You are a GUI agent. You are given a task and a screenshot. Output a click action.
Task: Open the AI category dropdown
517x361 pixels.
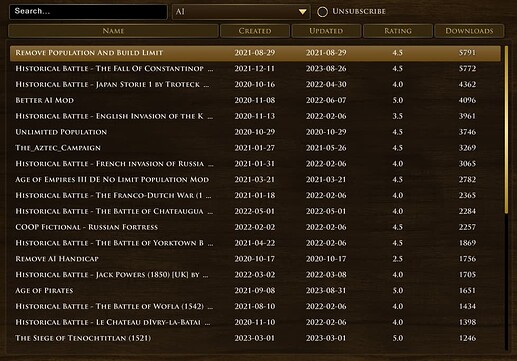241,12
